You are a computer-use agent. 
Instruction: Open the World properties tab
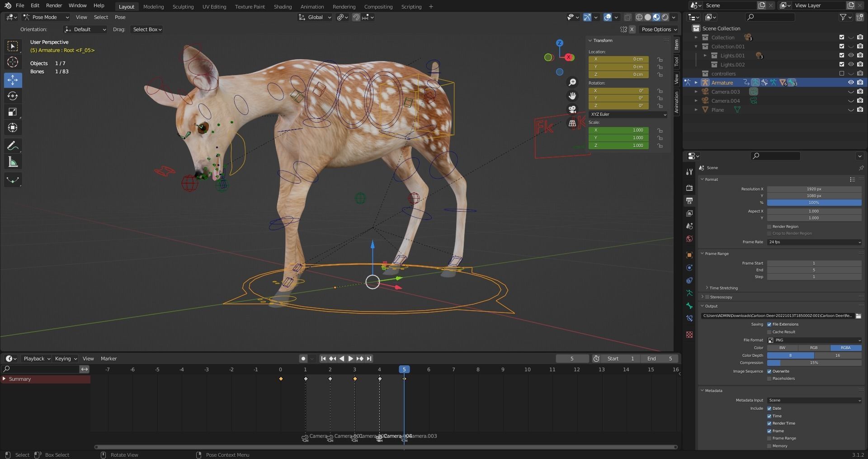click(689, 239)
